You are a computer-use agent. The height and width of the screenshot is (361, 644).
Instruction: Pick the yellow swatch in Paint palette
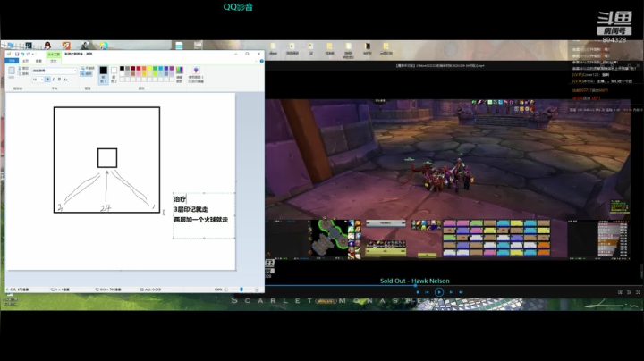coord(149,68)
